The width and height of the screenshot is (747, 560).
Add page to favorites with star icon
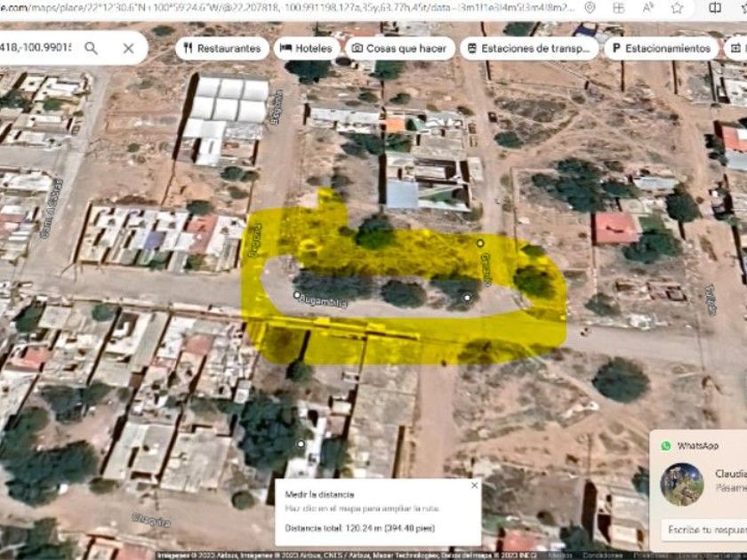pos(677,8)
